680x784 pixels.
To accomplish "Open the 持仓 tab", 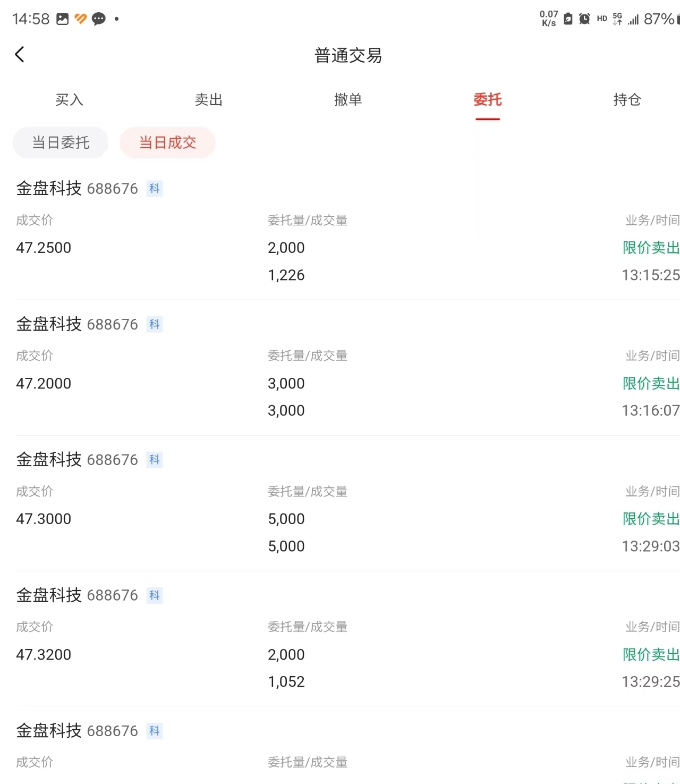I will coord(627,100).
